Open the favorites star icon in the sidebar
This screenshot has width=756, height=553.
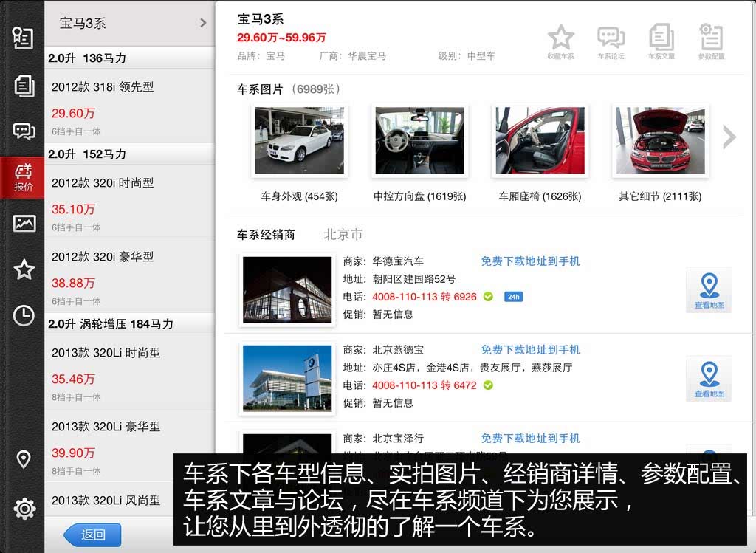point(24,269)
